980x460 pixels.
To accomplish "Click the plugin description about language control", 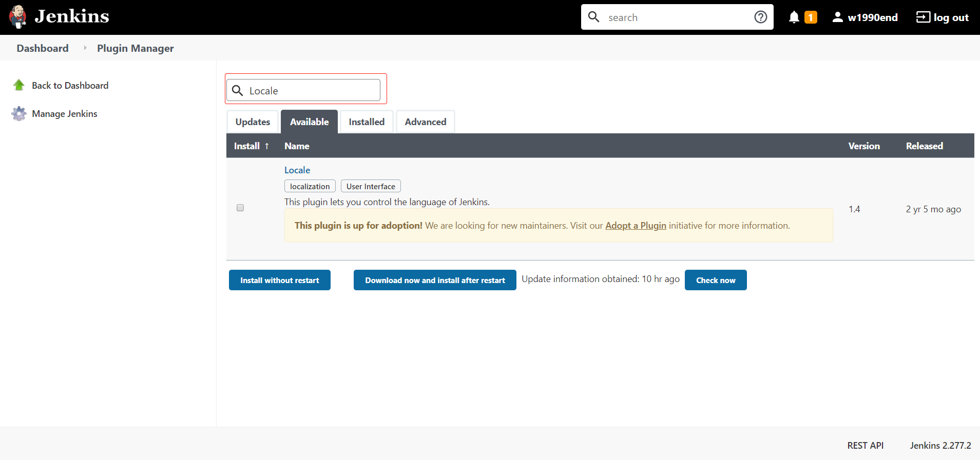I will (387, 202).
